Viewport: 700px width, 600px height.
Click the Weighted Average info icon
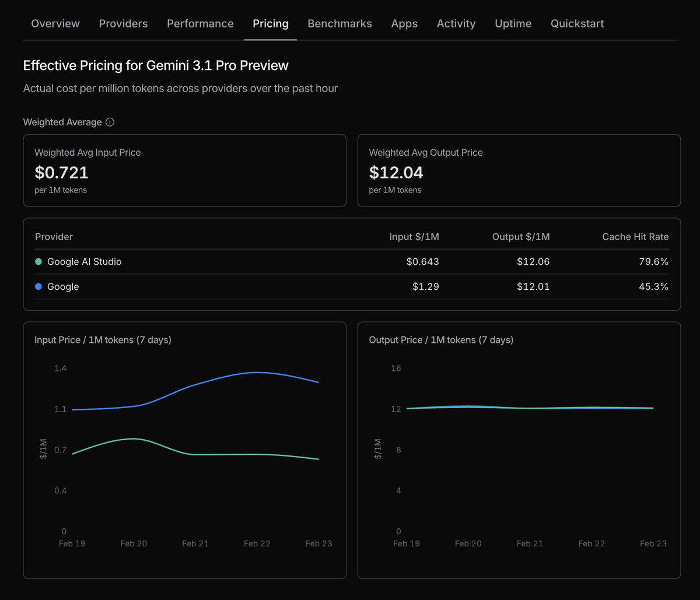[110, 122]
